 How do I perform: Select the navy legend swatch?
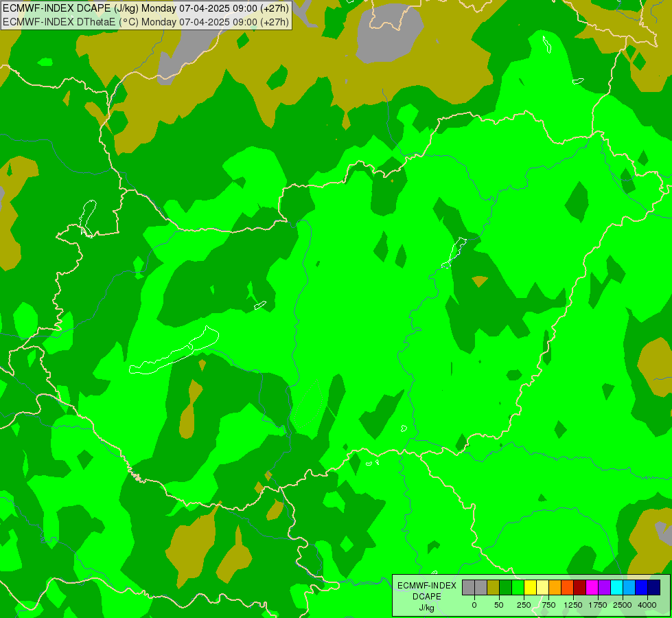654,588
